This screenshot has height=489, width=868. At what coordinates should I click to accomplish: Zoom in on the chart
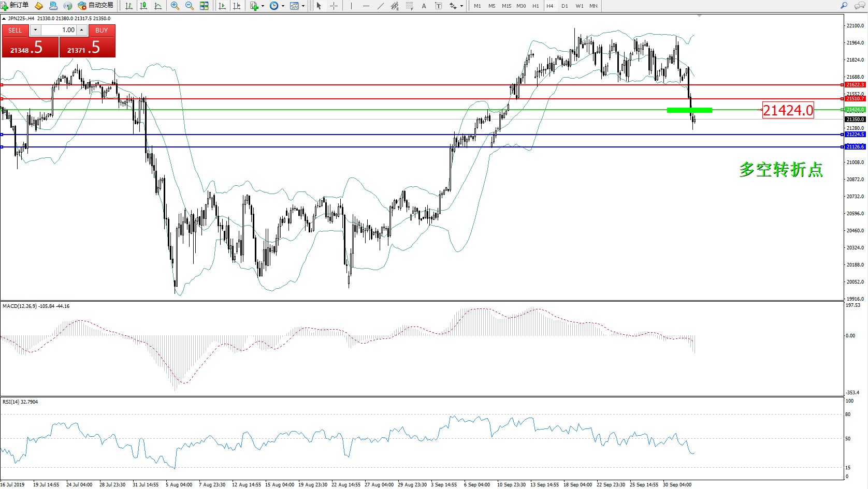(x=175, y=6)
